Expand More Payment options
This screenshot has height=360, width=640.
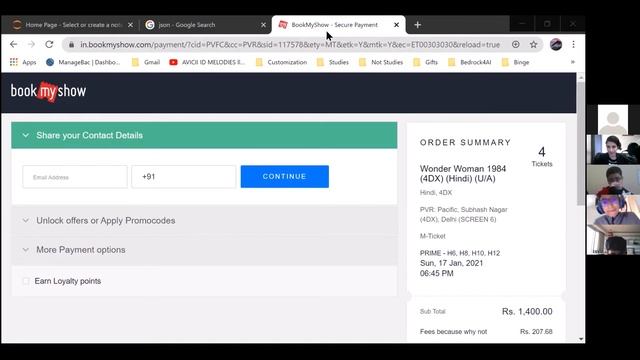(x=204, y=250)
